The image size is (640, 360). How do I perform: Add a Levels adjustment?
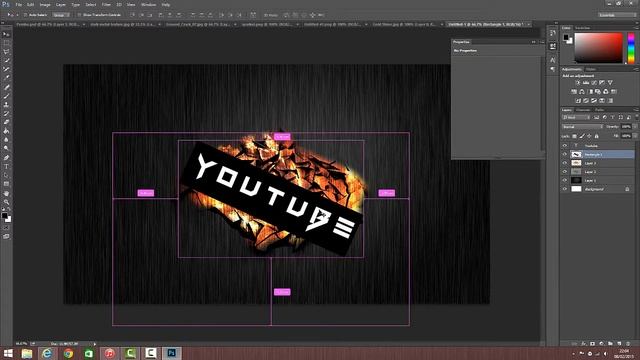click(586, 83)
